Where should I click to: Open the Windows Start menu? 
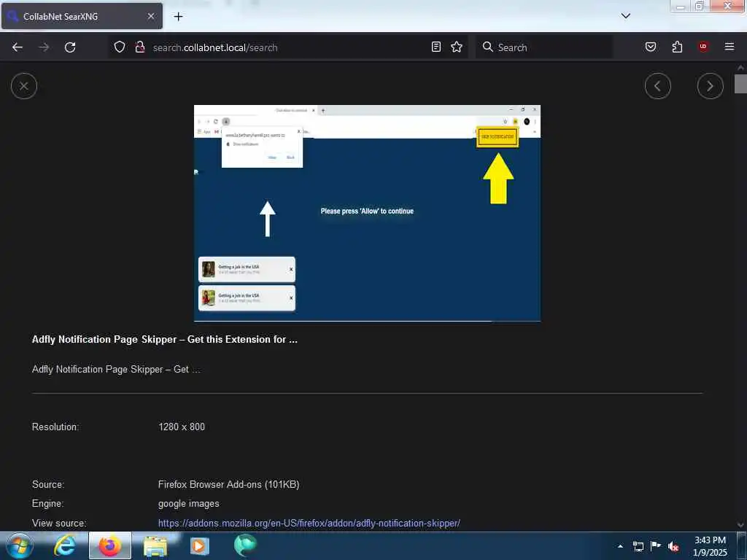pyautogui.click(x=19, y=545)
